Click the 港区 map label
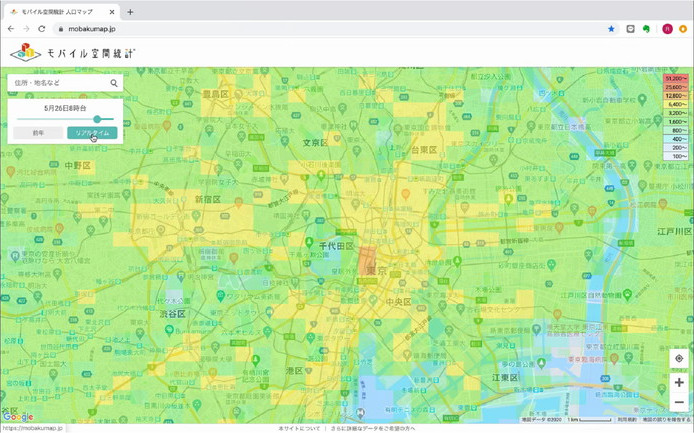The width and height of the screenshot is (694, 433). point(294,371)
